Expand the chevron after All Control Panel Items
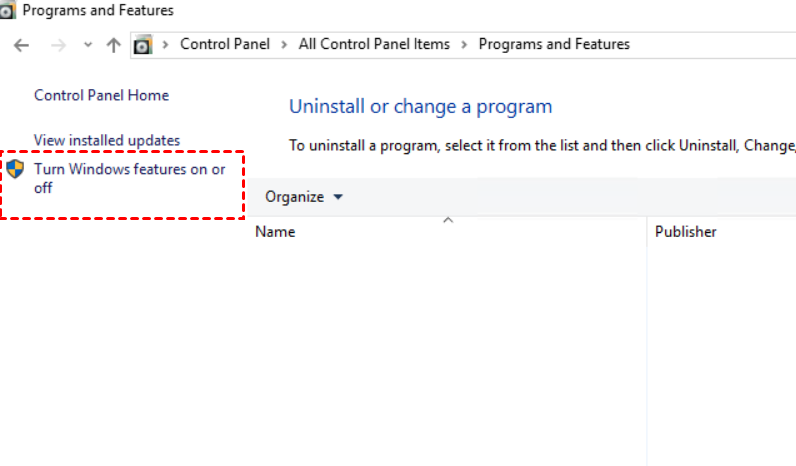 [x=465, y=45]
